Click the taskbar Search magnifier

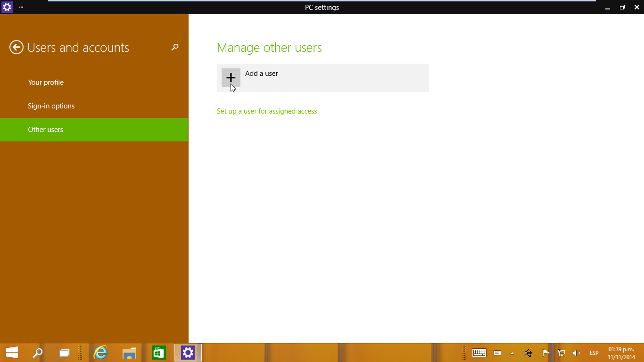click(x=37, y=353)
